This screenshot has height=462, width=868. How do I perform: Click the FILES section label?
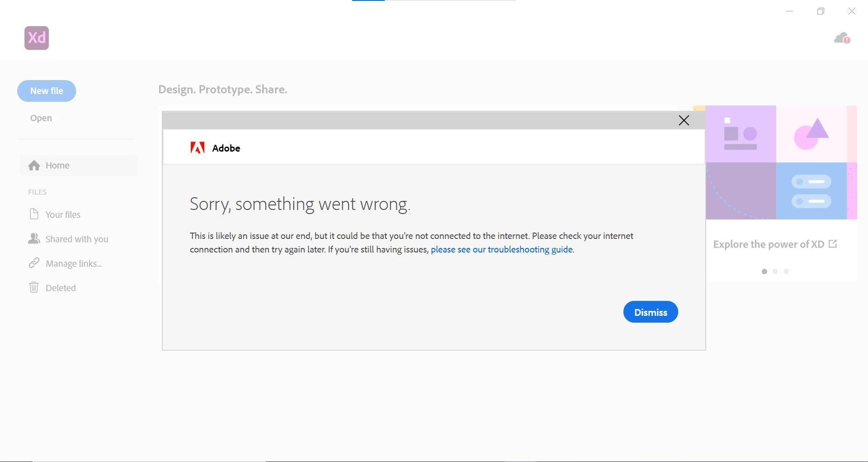(38, 192)
